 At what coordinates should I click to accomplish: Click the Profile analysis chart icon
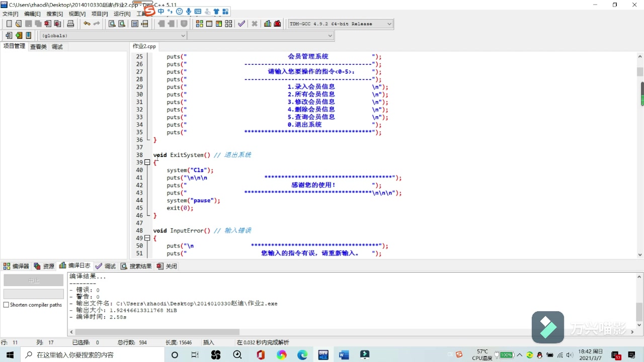(x=268, y=24)
